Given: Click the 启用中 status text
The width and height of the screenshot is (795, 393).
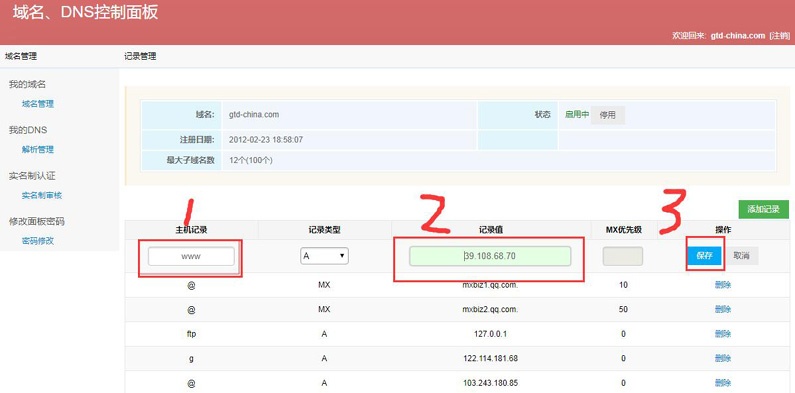Looking at the screenshot, I should click(577, 115).
